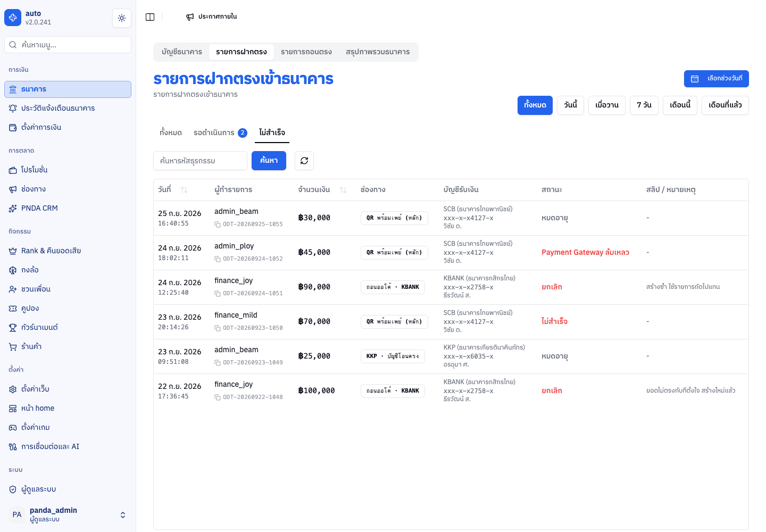Click the ฿100,000 amount cell
Viewport: 766px width, 532px height.
click(x=317, y=391)
